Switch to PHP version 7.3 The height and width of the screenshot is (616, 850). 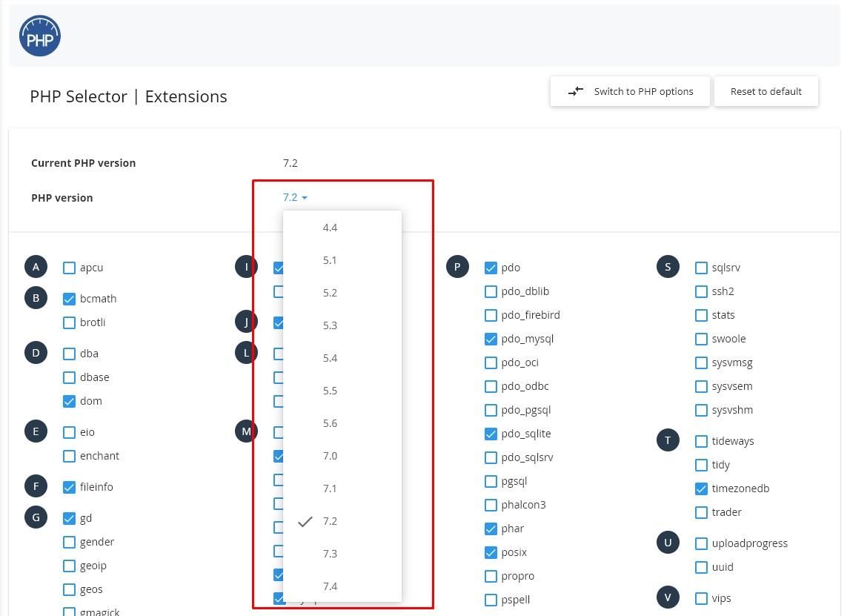[342, 554]
